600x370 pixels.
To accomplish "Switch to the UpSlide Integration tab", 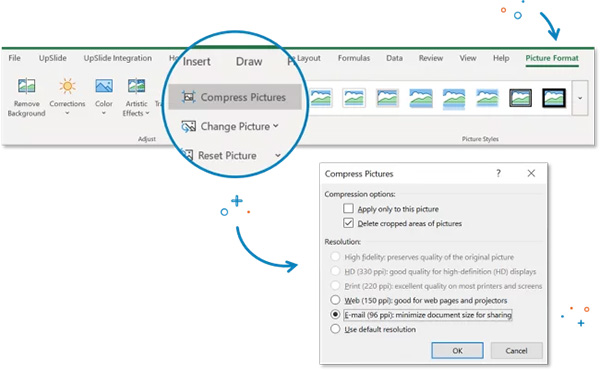I will point(118,58).
